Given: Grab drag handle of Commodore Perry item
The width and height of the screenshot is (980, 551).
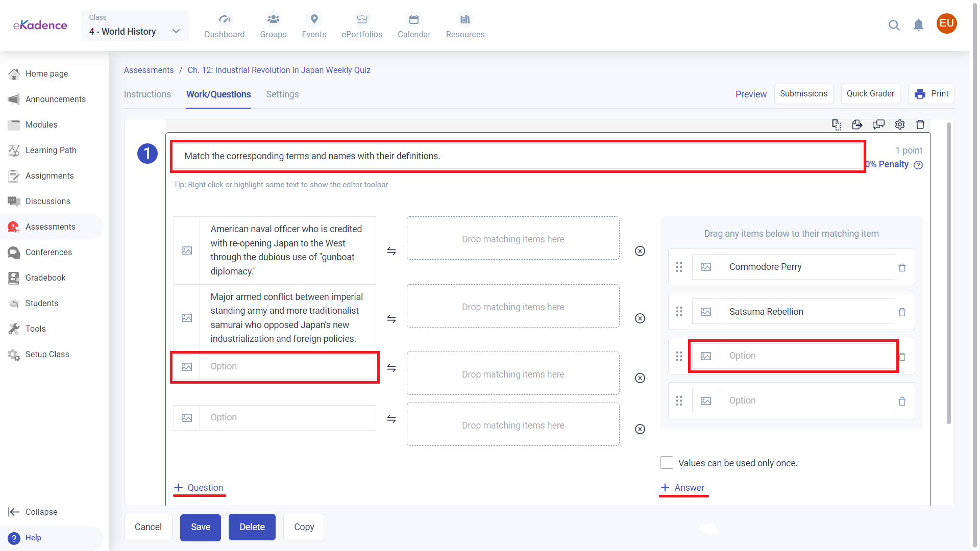Looking at the screenshot, I should [679, 267].
